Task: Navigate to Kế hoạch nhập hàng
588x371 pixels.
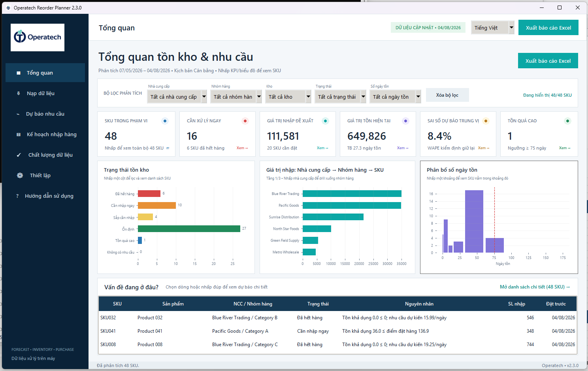Action: click(x=45, y=134)
